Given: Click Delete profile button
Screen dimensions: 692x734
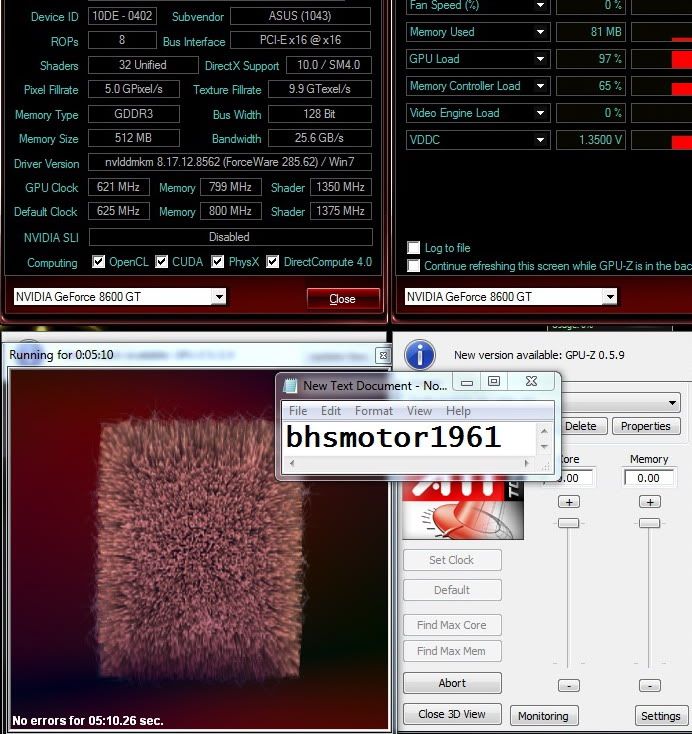Looking at the screenshot, I should click(x=581, y=426).
